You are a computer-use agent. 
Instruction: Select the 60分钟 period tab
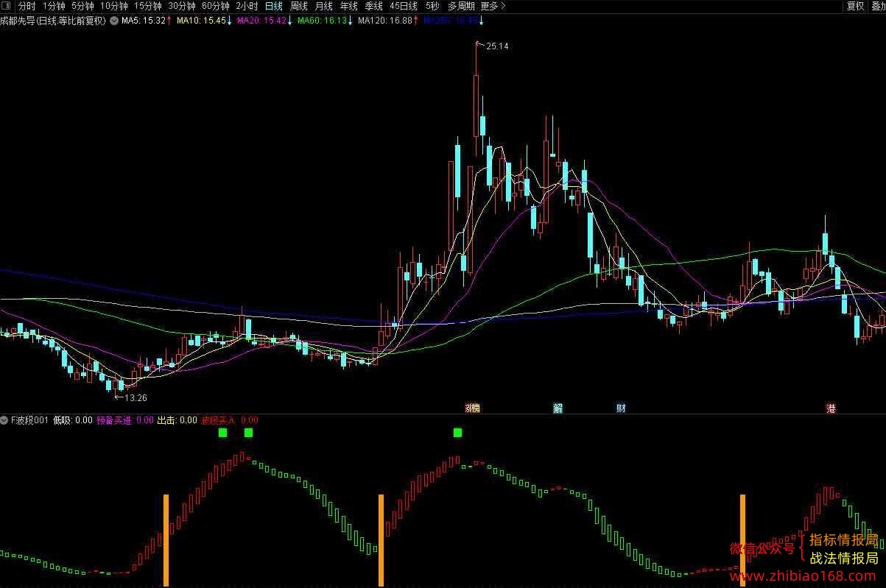pos(216,6)
